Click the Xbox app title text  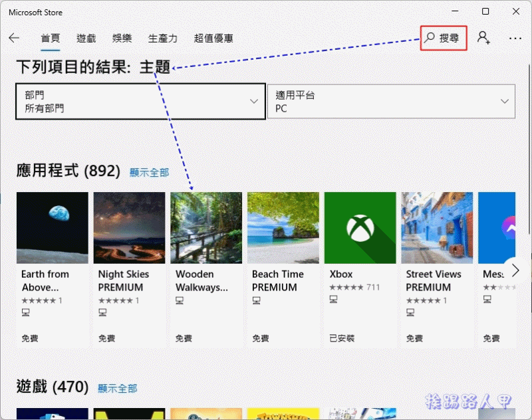coord(341,274)
